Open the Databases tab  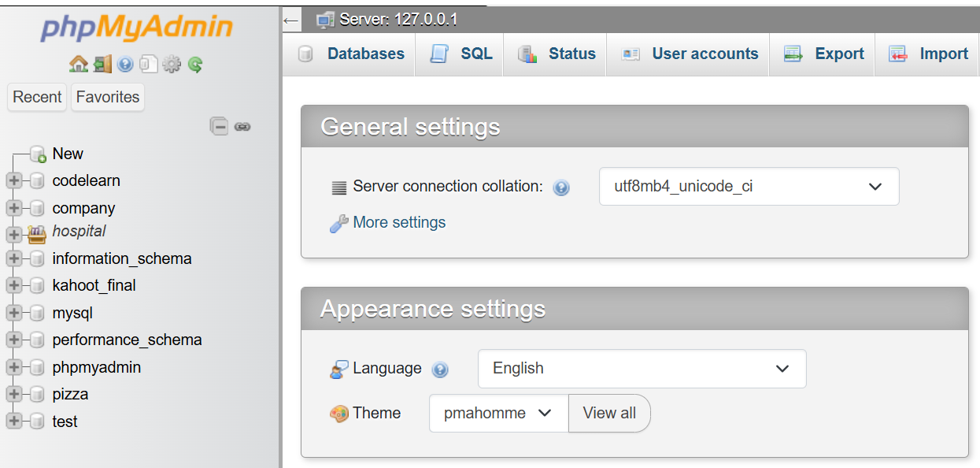point(349,54)
